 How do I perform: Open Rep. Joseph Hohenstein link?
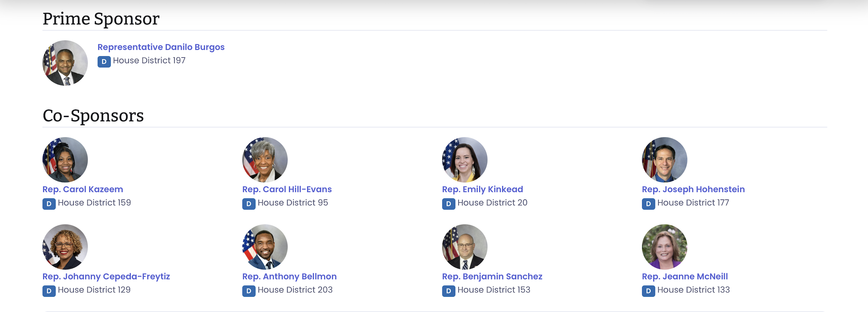coord(693,190)
